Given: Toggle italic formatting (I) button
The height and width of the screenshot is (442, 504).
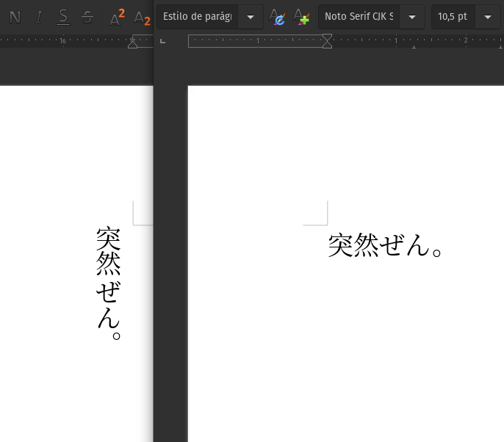Looking at the screenshot, I should [38, 17].
